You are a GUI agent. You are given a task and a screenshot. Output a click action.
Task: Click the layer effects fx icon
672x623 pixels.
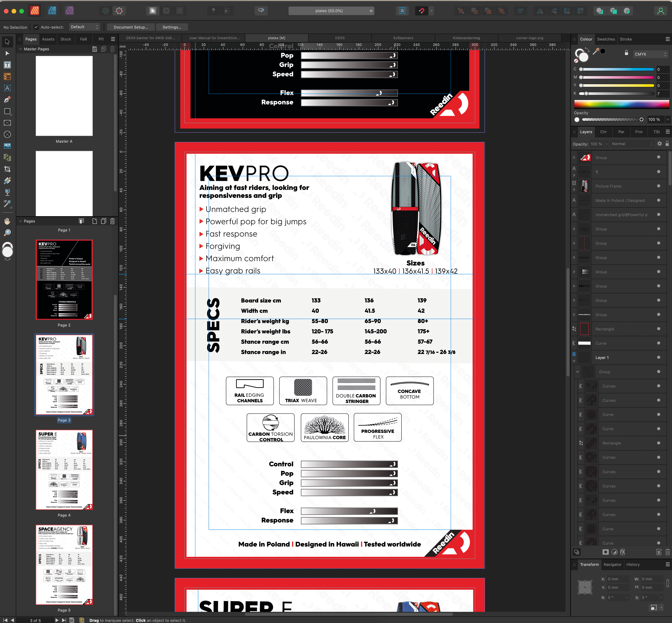click(622, 552)
